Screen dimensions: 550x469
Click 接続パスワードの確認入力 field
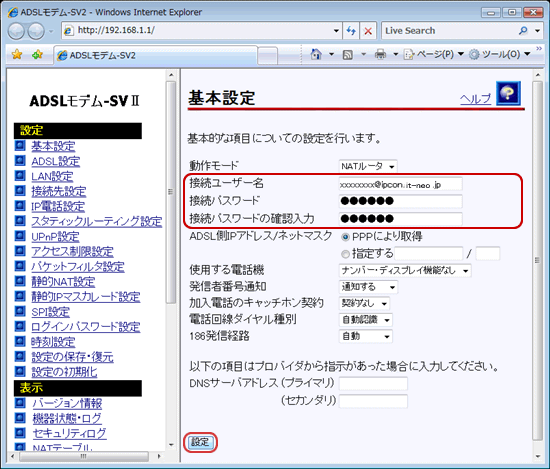click(401, 219)
